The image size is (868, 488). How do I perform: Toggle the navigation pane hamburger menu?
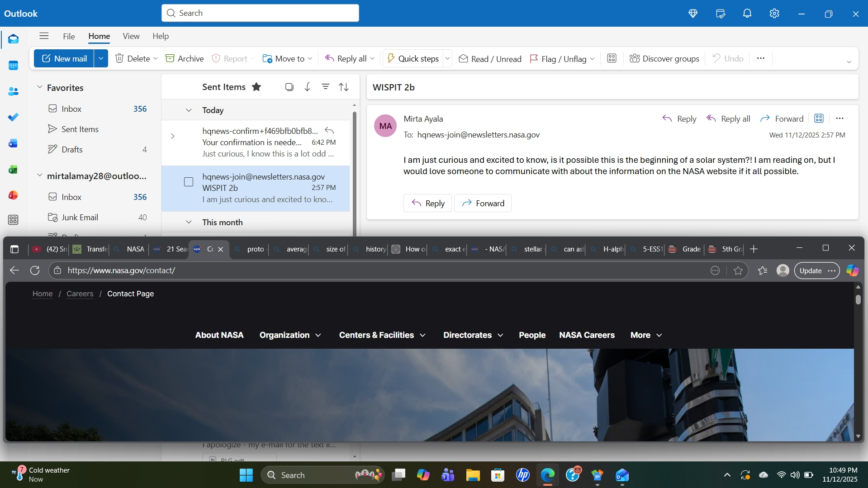44,36
